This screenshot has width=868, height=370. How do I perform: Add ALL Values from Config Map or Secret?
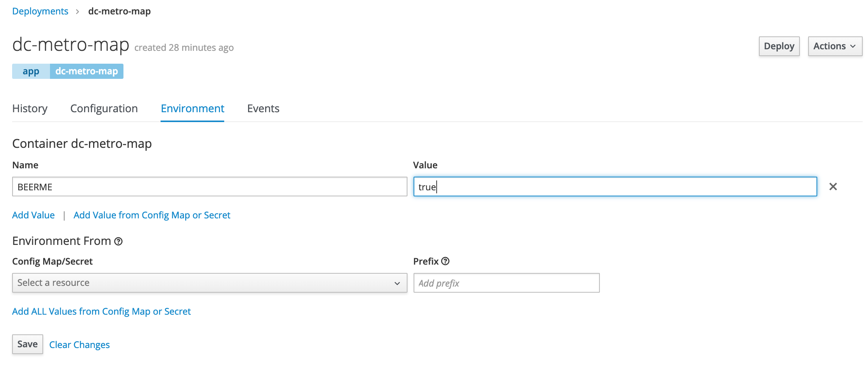(x=101, y=311)
